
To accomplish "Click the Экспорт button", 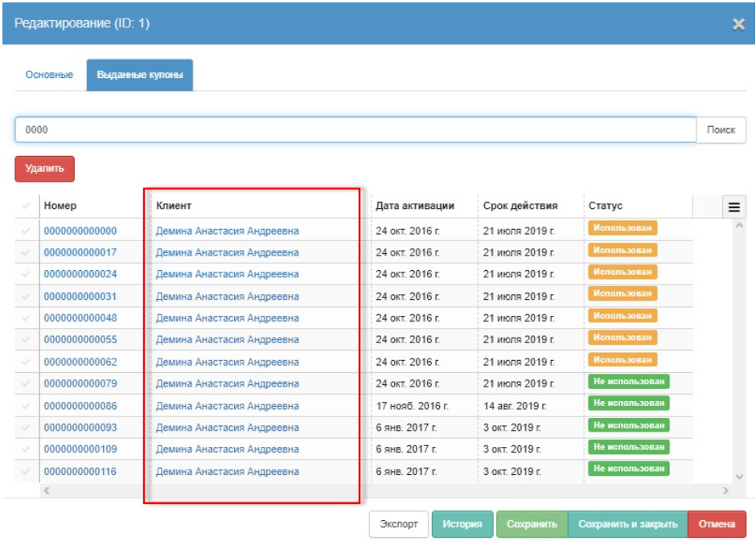I will tap(398, 524).
